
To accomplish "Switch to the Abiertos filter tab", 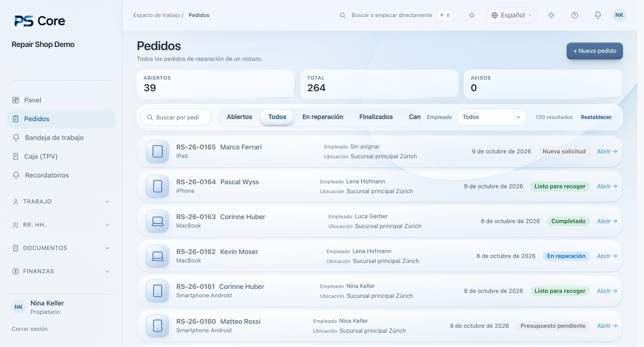I will [239, 117].
